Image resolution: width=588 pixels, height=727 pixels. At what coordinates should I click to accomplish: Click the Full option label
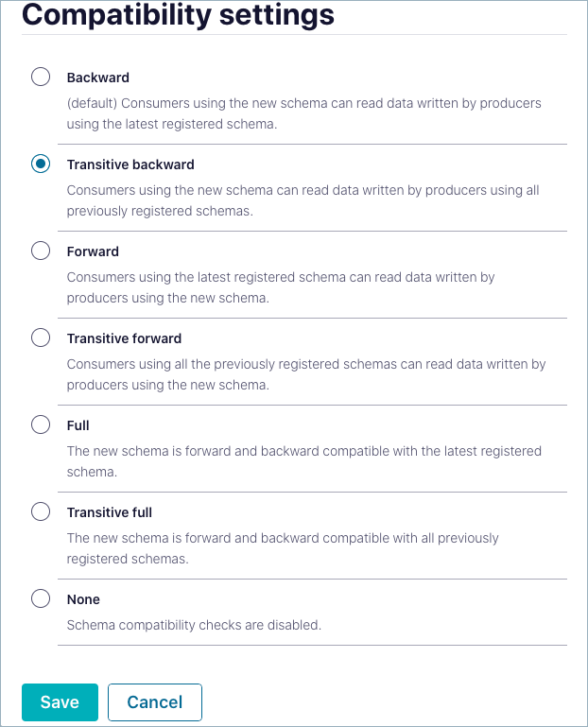[x=78, y=425]
